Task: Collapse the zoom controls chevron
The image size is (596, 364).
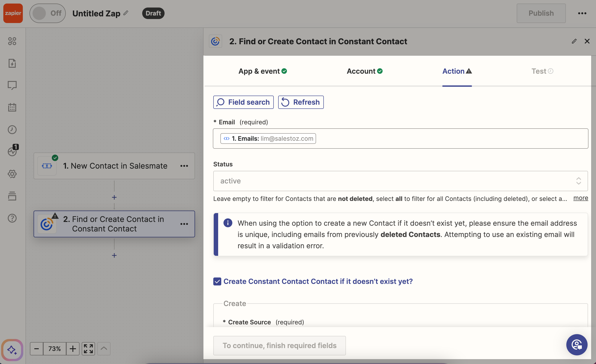Action: [x=104, y=349]
